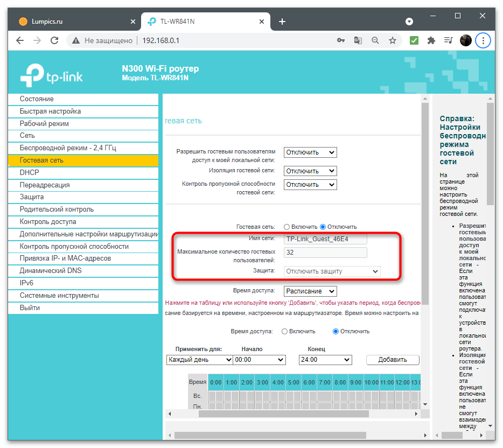The image size is (503, 448).
Task: Open the Каждый день dropdown
Action: (x=199, y=360)
